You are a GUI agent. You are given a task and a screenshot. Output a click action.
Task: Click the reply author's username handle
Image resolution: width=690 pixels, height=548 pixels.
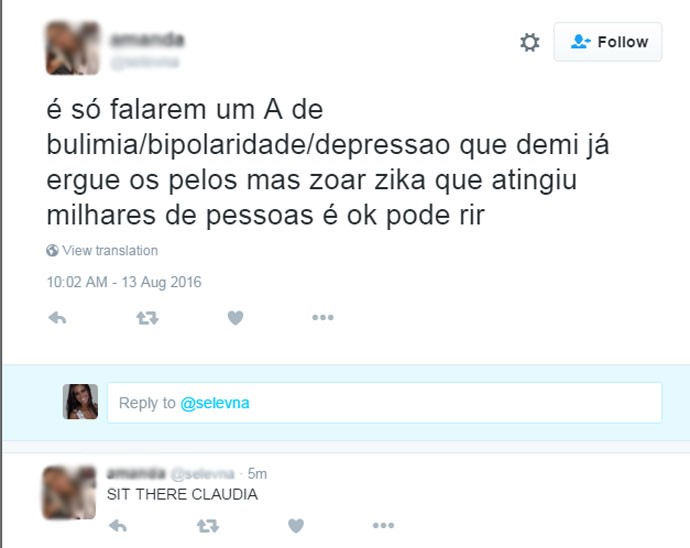tap(202, 474)
